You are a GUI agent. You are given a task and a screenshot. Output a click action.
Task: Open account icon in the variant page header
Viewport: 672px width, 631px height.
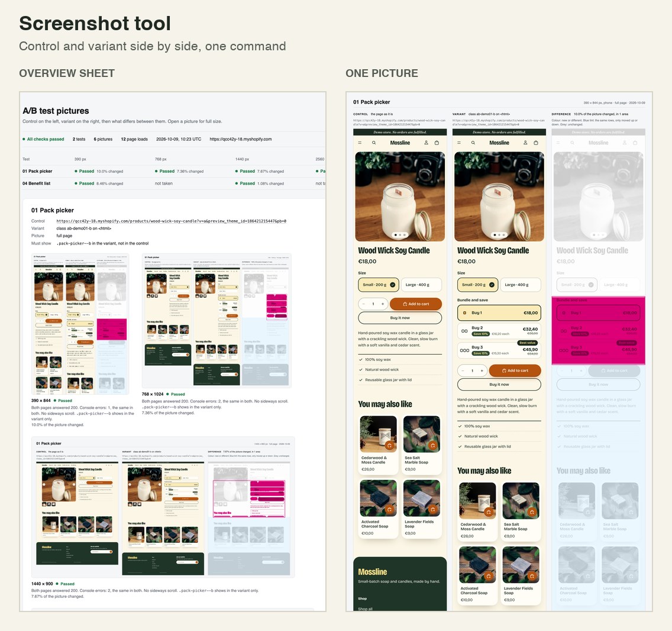pos(525,143)
